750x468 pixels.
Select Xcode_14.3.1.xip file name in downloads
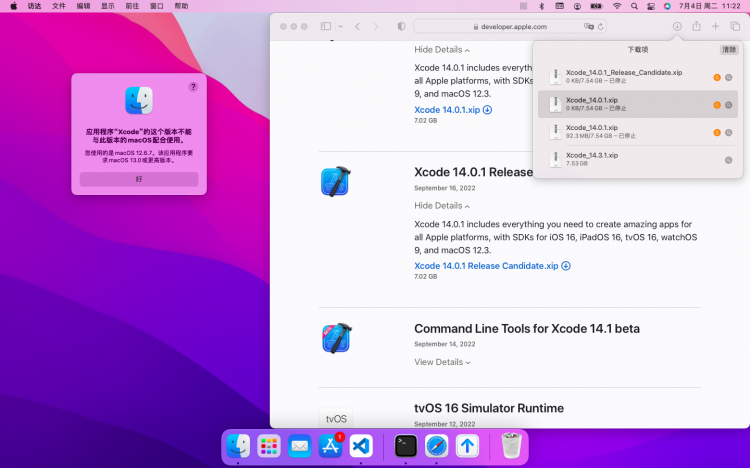click(592, 155)
